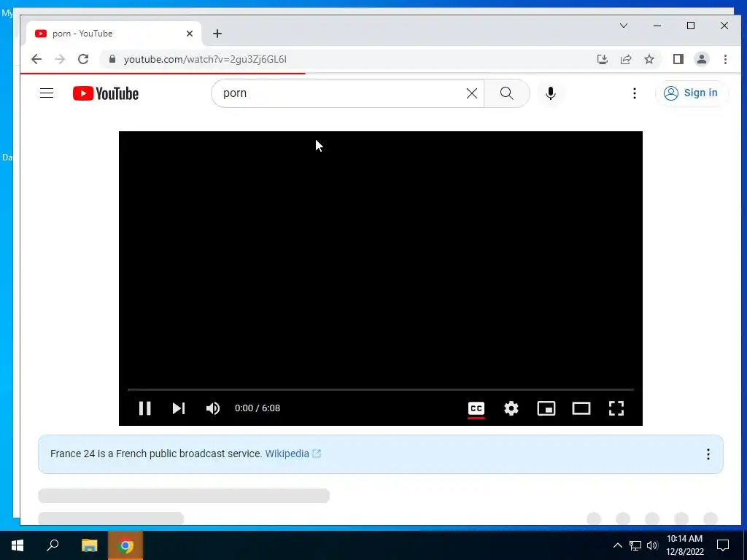Open the Windows Start menu

point(18,545)
